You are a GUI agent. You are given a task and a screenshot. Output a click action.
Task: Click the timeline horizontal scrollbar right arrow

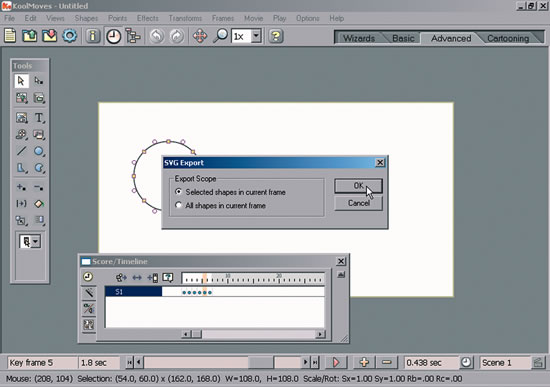[x=320, y=334]
